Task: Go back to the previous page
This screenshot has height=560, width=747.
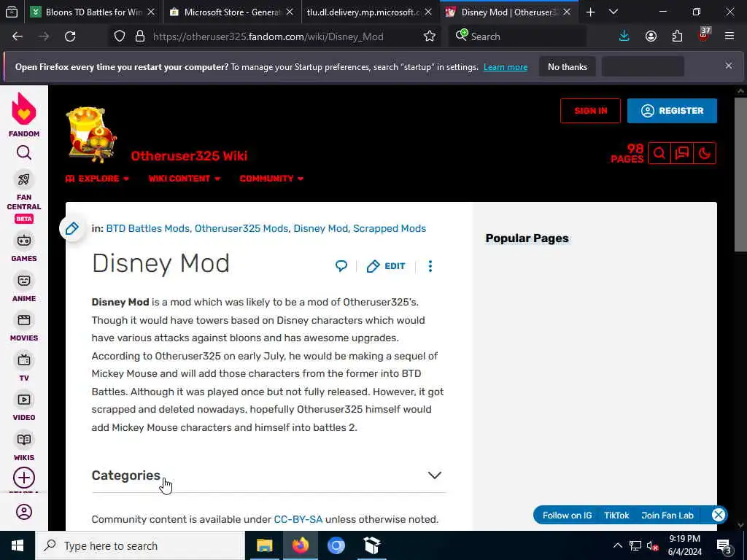Action: coord(18,36)
